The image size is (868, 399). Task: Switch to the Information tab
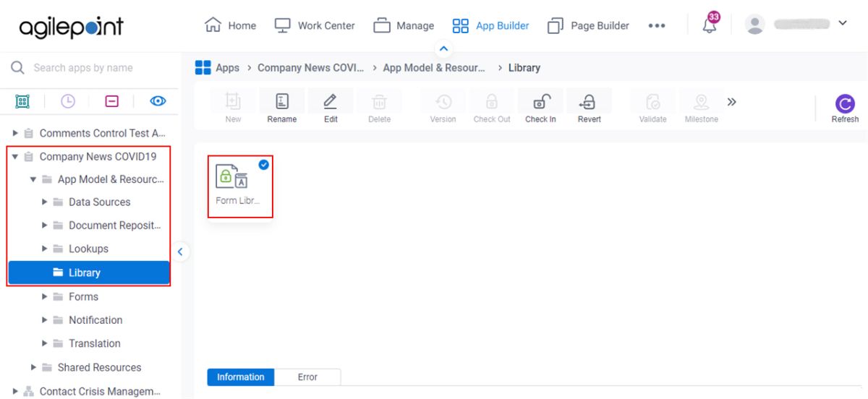pyautogui.click(x=241, y=377)
